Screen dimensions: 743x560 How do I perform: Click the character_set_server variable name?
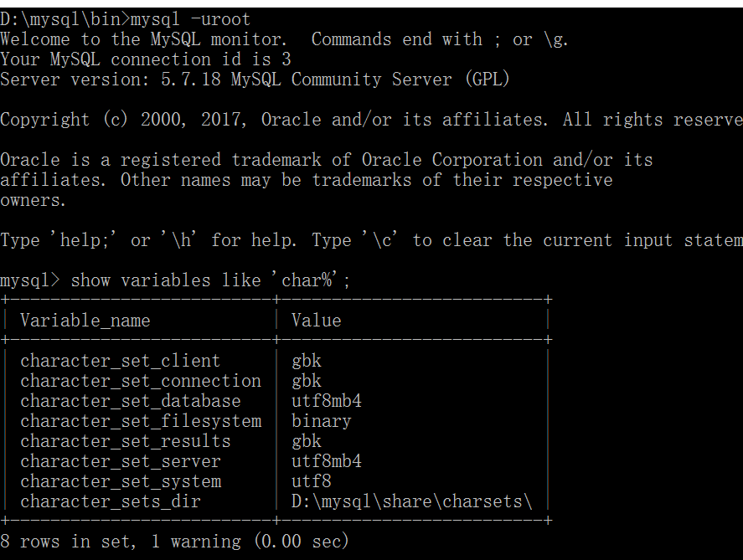tap(121, 461)
